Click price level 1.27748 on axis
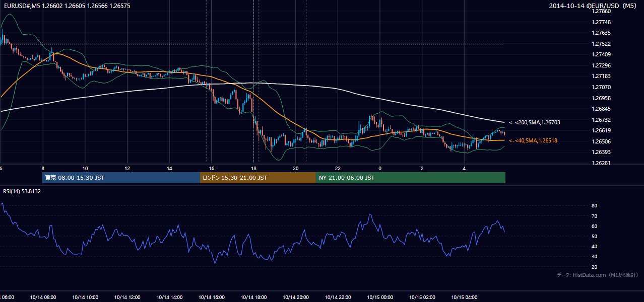This screenshot has height=302, width=644. (601, 22)
